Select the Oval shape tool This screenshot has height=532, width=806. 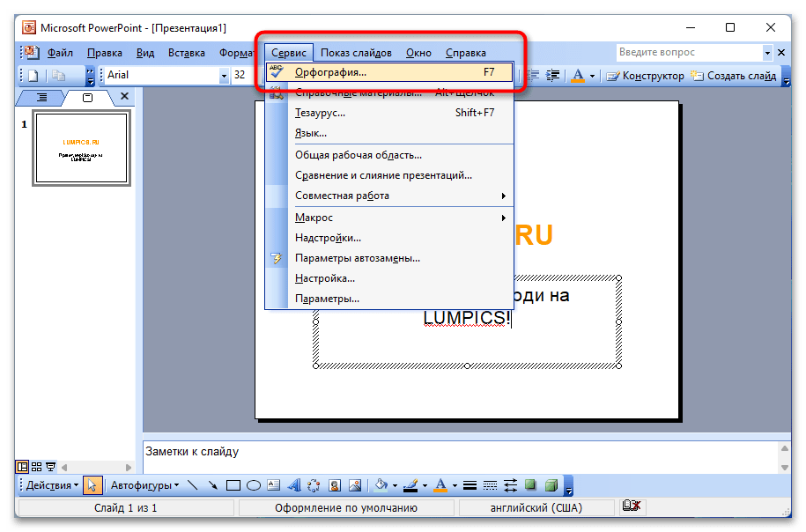[x=253, y=485]
